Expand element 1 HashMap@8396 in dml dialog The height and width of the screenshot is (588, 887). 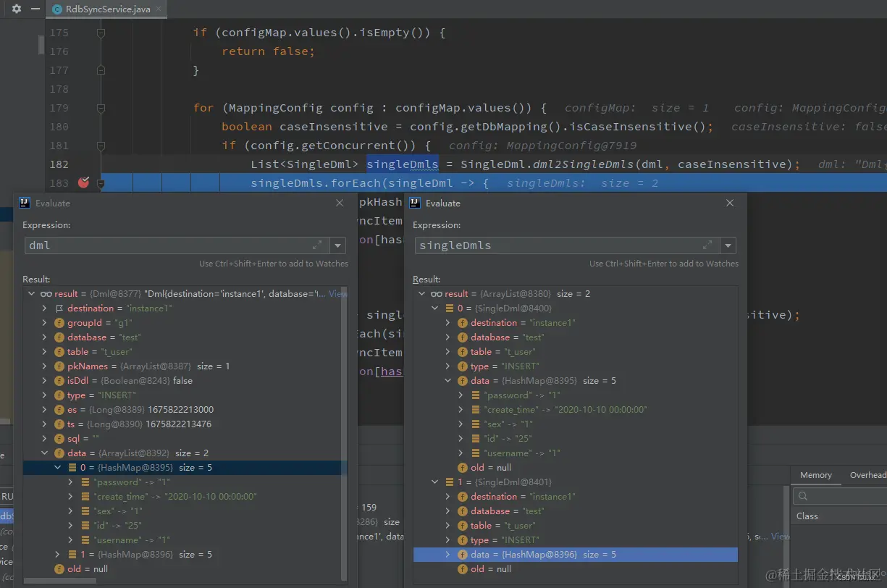[x=59, y=555]
